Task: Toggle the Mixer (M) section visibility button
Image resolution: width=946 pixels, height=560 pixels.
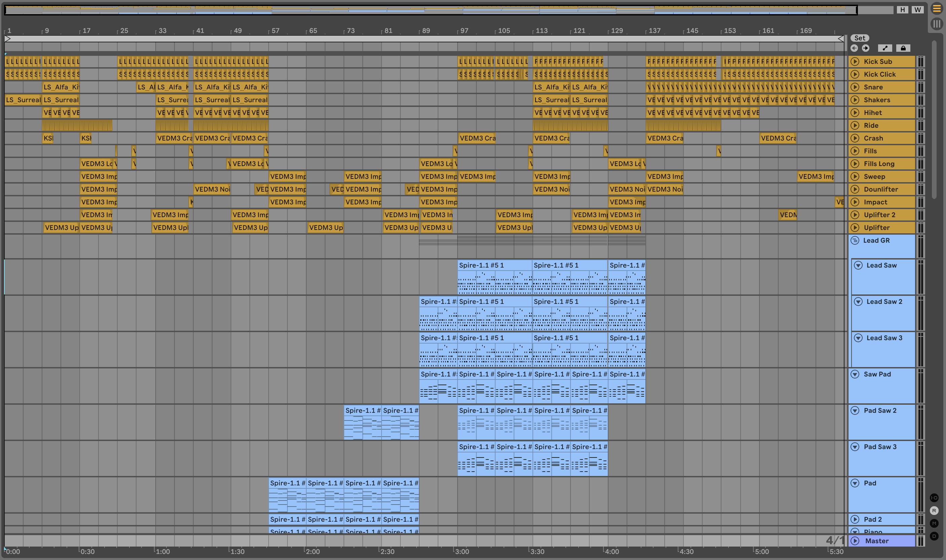Action: (x=934, y=523)
